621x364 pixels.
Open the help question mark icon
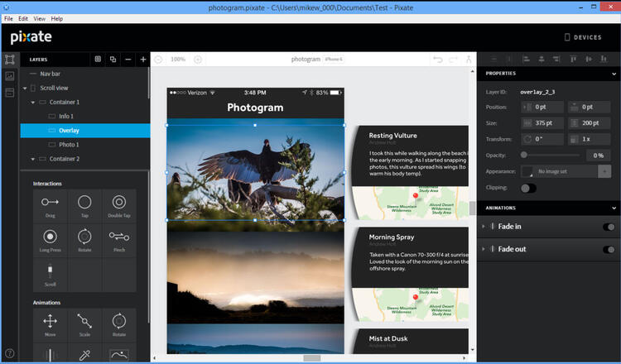click(x=10, y=354)
